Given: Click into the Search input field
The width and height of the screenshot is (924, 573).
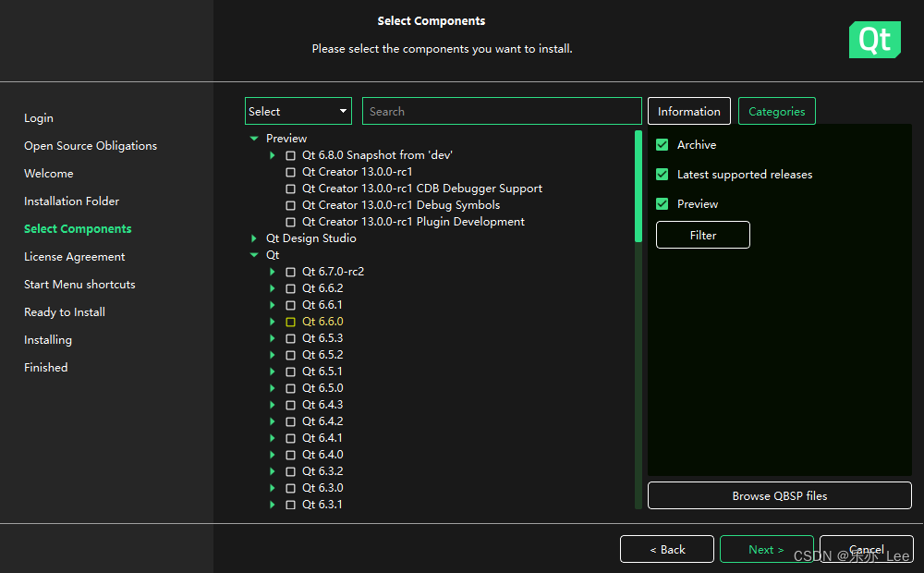Looking at the screenshot, I should pyautogui.click(x=502, y=111).
